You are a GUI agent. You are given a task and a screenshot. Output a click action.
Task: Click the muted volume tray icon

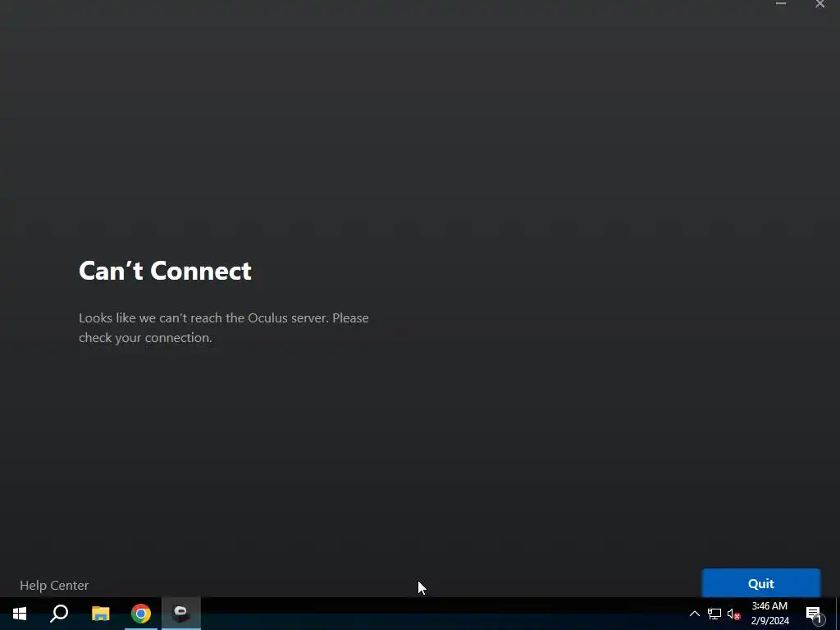733,614
